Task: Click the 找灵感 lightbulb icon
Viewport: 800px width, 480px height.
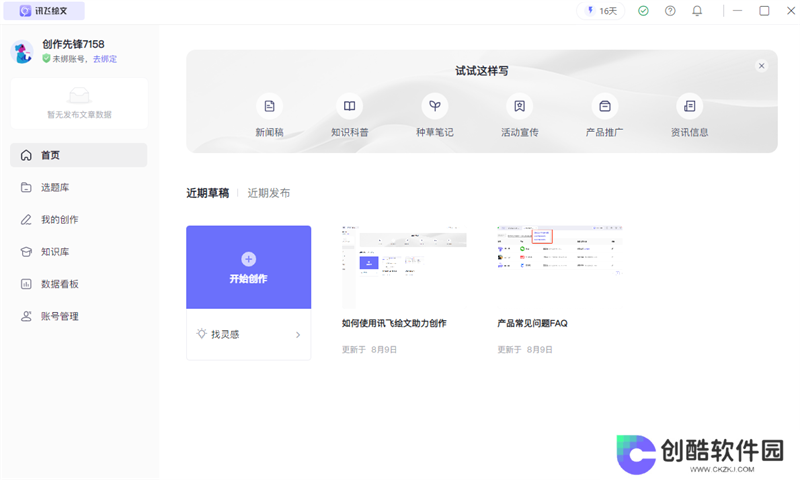Action: (202, 334)
